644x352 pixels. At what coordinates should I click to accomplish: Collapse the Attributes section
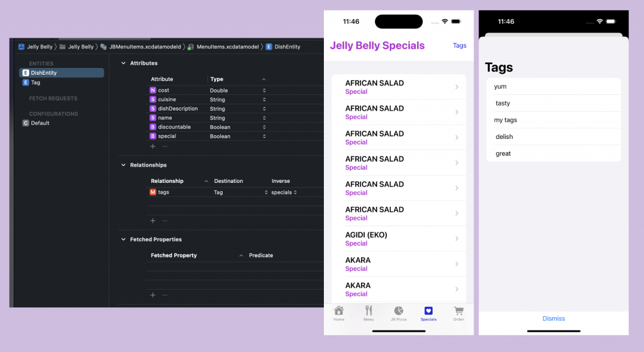123,63
